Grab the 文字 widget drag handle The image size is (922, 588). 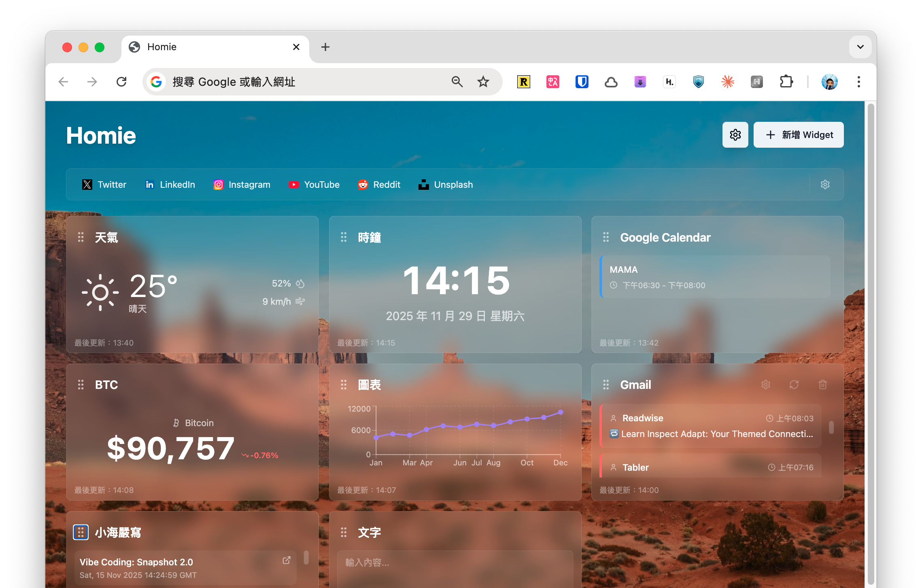click(x=343, y=532)
